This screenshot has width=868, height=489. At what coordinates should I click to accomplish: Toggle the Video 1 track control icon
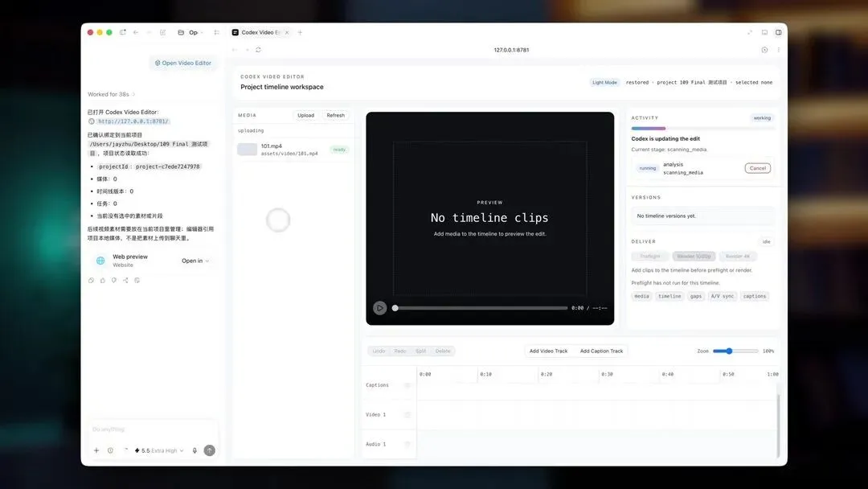point(407,414)
